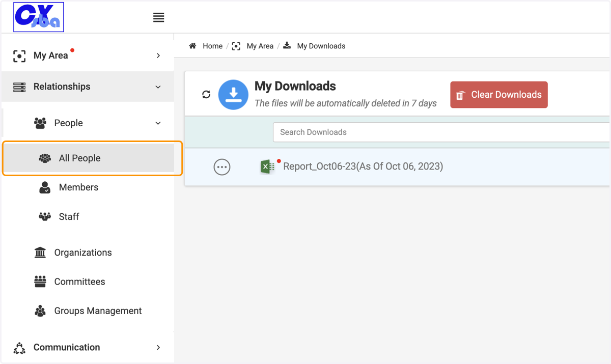
Task: Click the My Downloads breadcrumb download icon
Action: (287, 45)
